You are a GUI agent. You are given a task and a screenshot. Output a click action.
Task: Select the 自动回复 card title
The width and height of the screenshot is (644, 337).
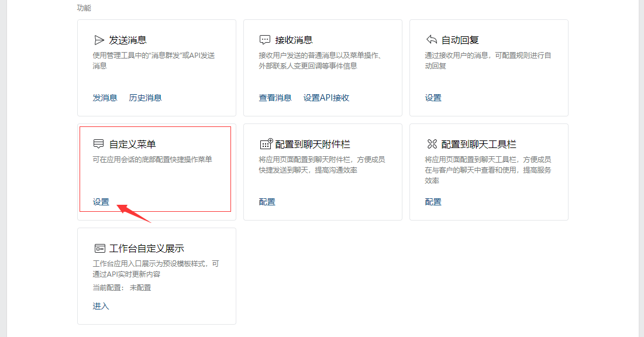tap(460, 40)
